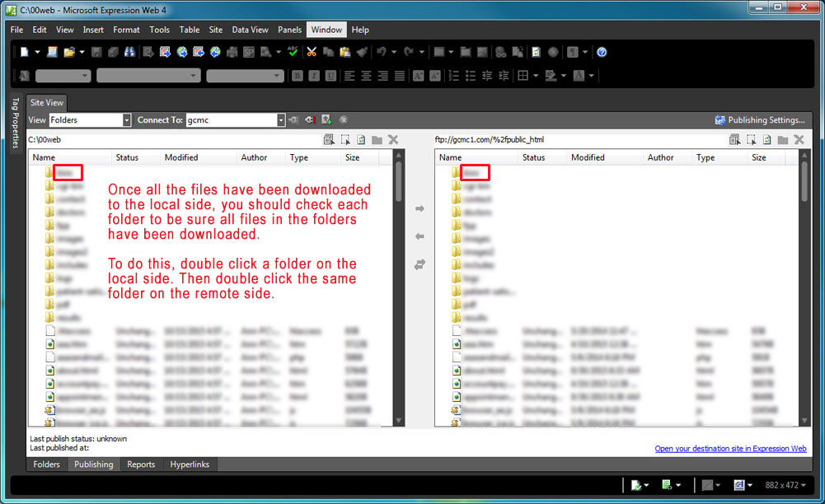Select the Site View tab
Image resolution: width=825 pixels, height=504 pixels.
coord(47,102)
